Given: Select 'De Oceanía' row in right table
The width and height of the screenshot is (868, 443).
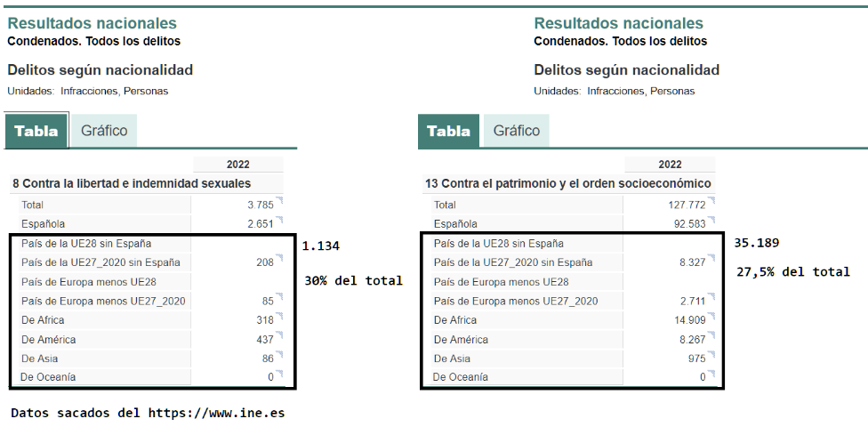Looking at the screenshot, I should point(573,377).
